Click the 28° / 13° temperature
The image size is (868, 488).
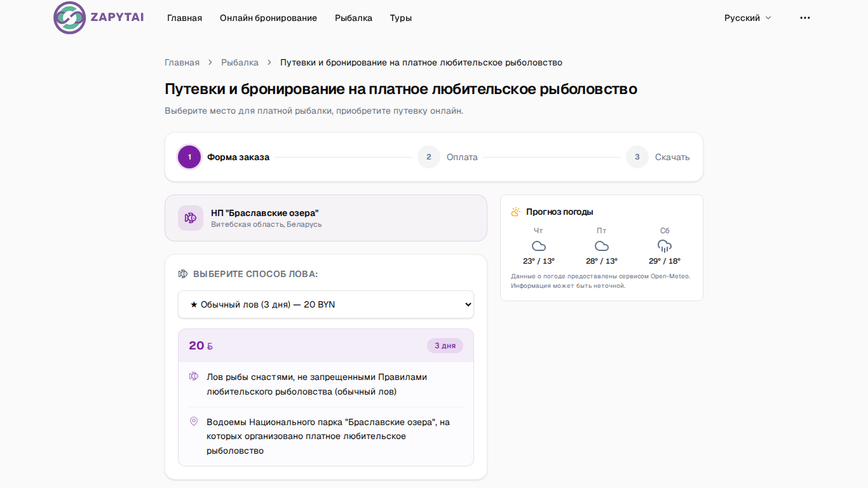coord(602,261)
